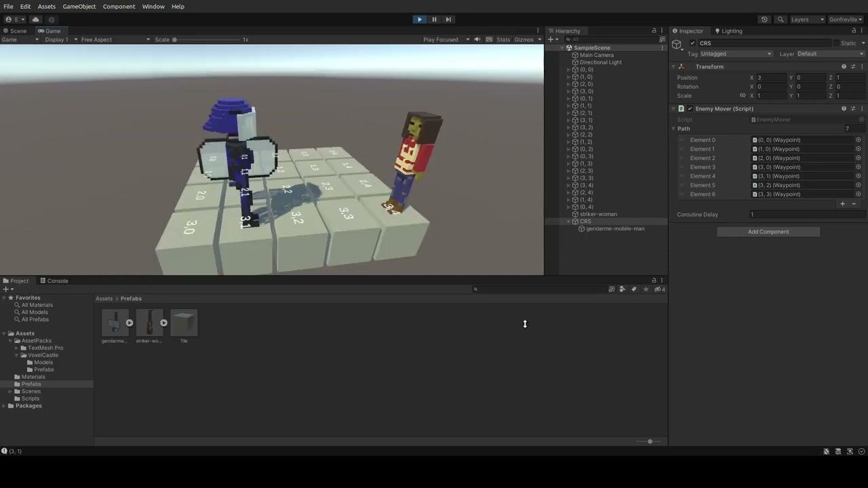The width and height of the screenshot is (868, 488).
Task: Remove an element from the Path list
Action: point(854,204)
